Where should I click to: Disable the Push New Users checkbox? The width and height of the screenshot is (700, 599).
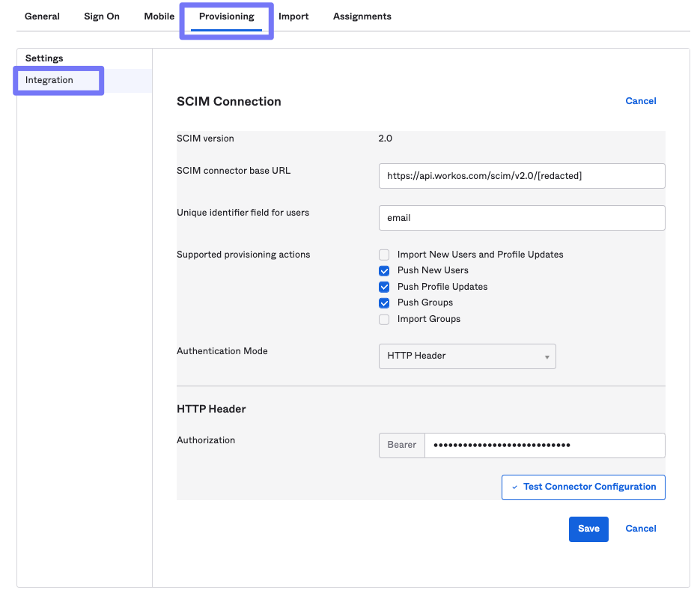[384, 271]
